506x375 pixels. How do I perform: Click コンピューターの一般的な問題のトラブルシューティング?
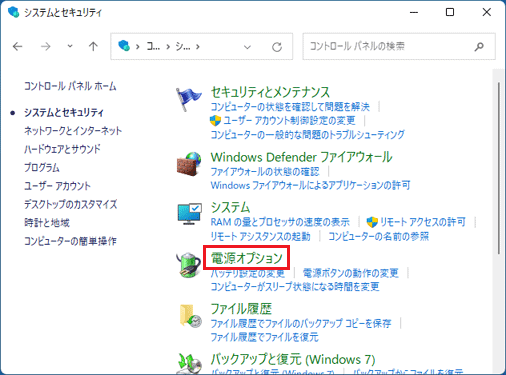click(x=307, y=135)
